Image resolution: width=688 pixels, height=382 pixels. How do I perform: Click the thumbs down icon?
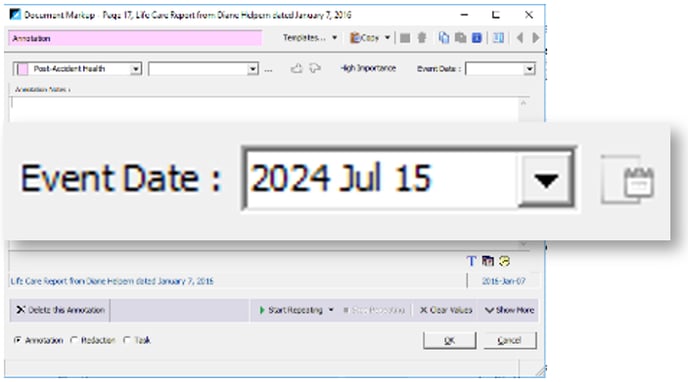coord(315,68)
